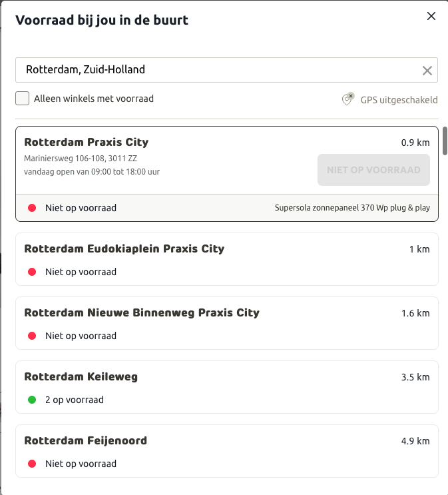Expand the Rotterdam Keileweg store entry
This screenshot has width=448, height=495.
pos(81,376)
